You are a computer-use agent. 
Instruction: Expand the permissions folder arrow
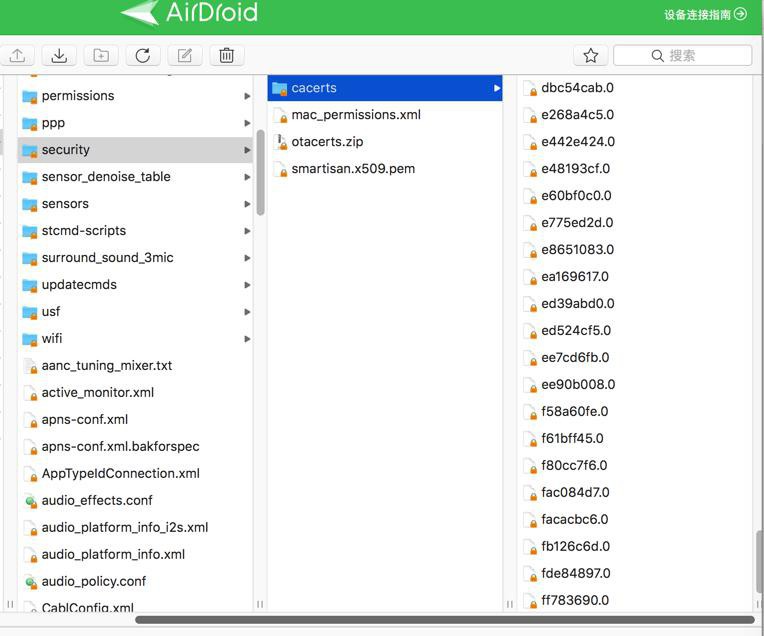(248, 96)
